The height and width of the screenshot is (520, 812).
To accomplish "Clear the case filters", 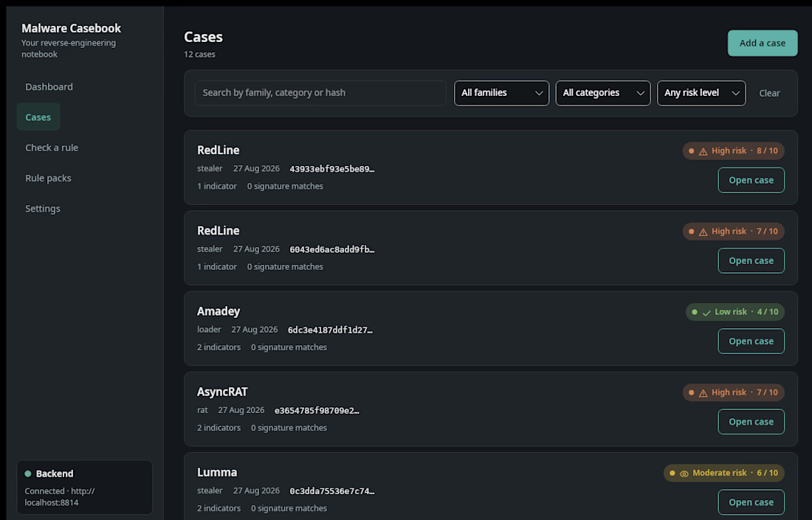I will pos(769,93).
